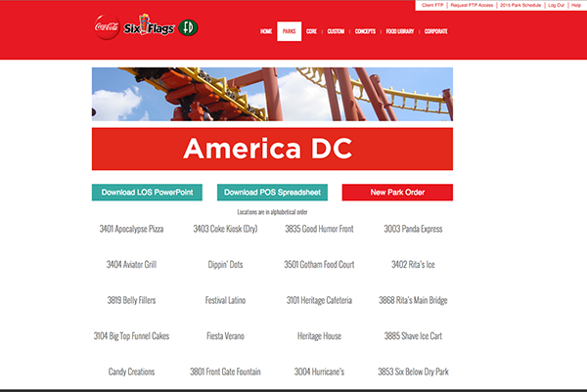Click the Six Flags logo
This screenshot has width=587, height=392.
149,25
